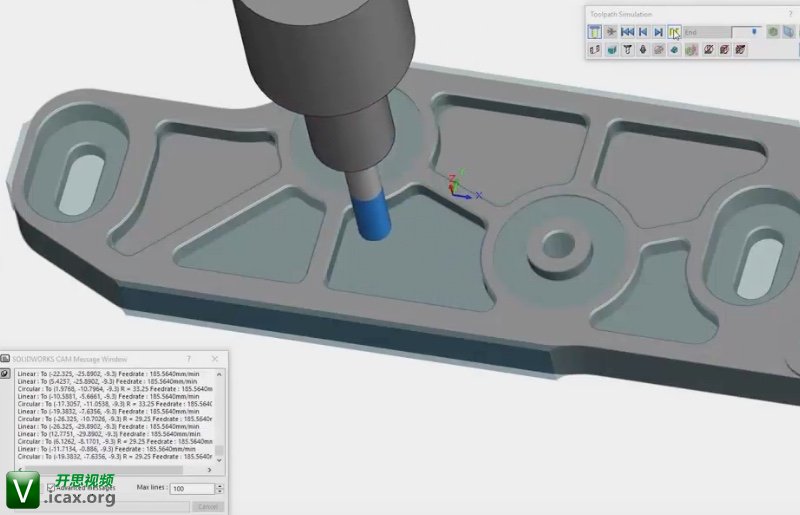Select message line 'Linear : To (-10.5881, -5.6661'
800x515 pixels.
coord(109,397)
